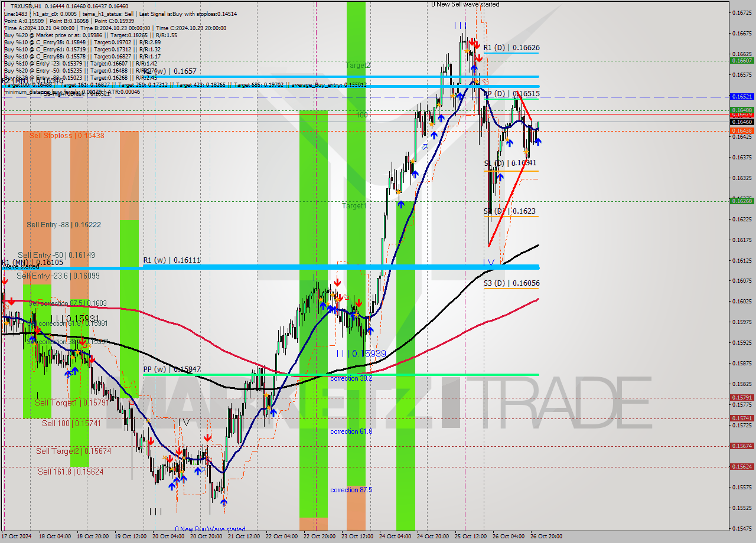This screenshot has width=756, height=543.
Task: Click the red 0.15674 price tag
Action: pyautogui.click(x=742, y=446)
